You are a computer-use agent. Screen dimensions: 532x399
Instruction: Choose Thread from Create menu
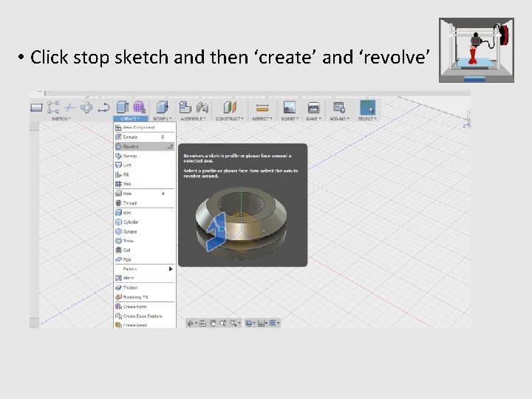(x=145, y=203)
